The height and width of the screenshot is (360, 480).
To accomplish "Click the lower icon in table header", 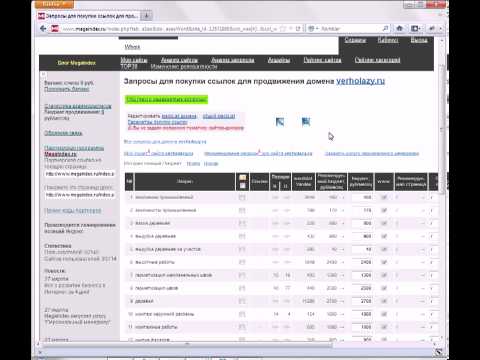I will click(x=243, y=186).
